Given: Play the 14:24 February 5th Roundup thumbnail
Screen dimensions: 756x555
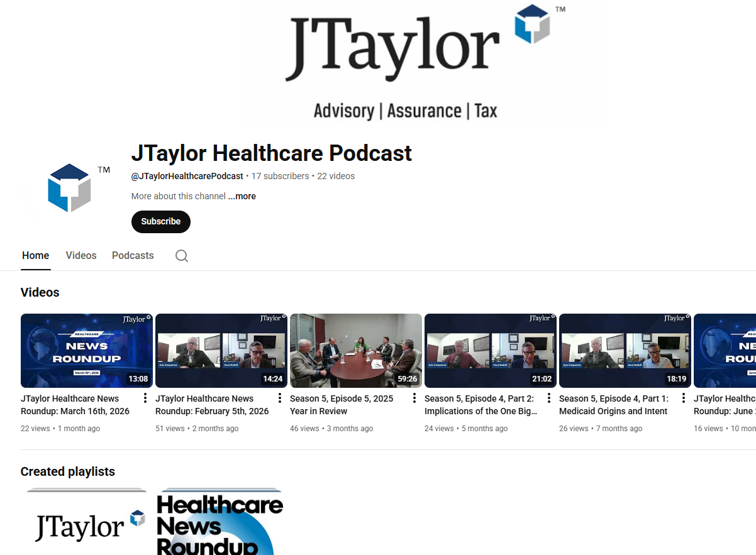Looking at the screenshot, I should 221,351.
